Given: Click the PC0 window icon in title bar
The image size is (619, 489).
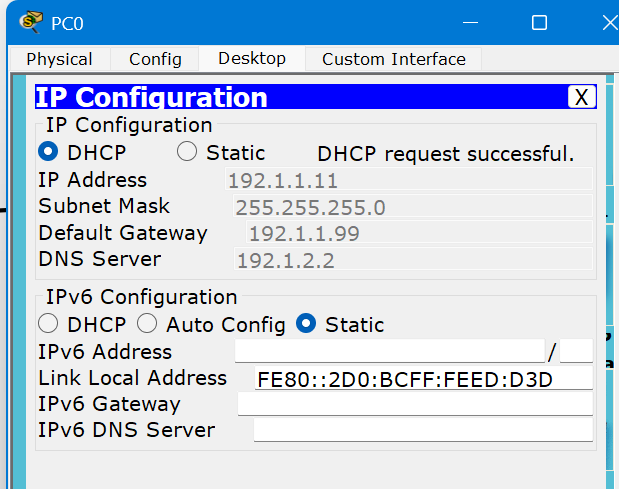Looking at the screenshot, I should click(x=32, y=22).
